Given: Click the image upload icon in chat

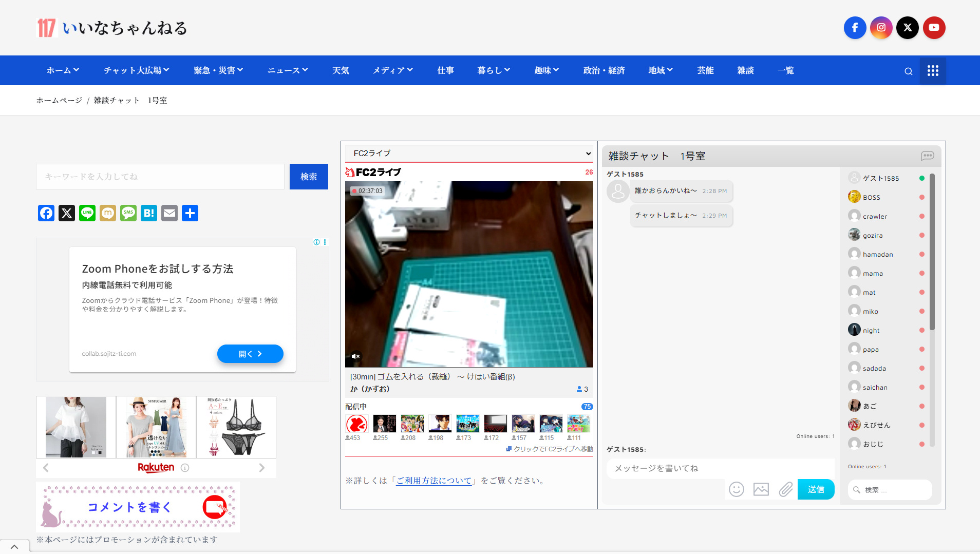Looking at the screenshot, I should (x=761, y=489).
